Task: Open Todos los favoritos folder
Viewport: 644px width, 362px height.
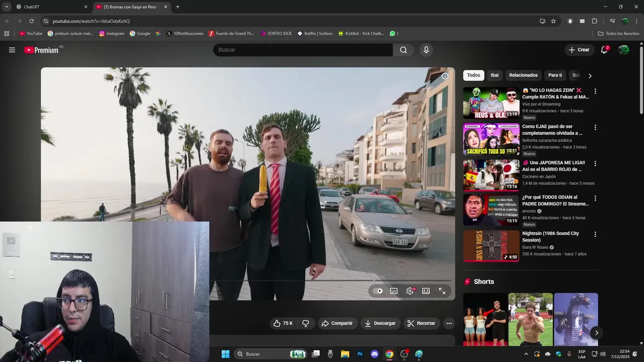Action: click(618, 34)
